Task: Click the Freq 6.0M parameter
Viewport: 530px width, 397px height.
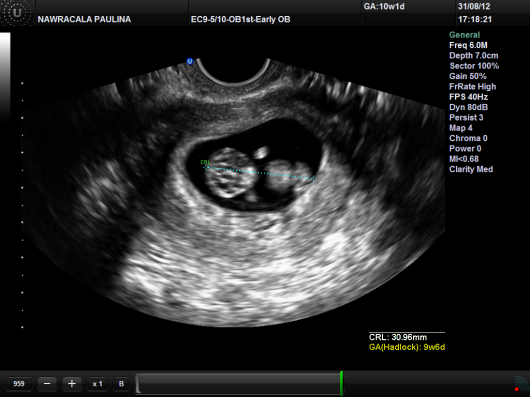Action: pos(468,45)
